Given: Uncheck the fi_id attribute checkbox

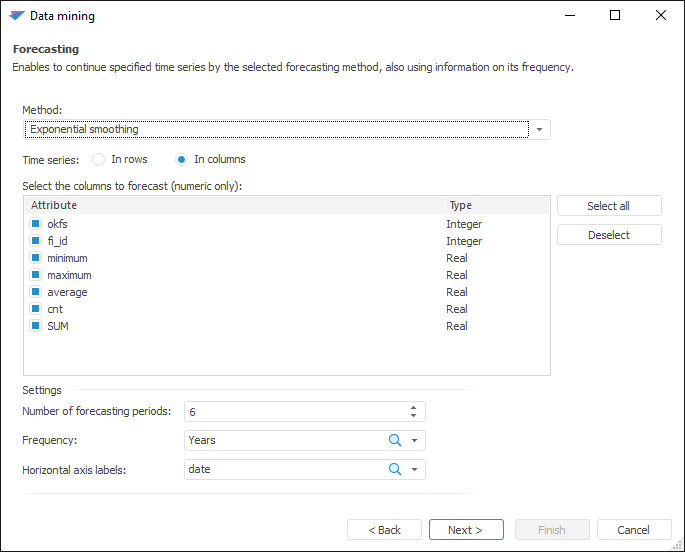Looking at the screenshot, I should click(x=35, y=241).
